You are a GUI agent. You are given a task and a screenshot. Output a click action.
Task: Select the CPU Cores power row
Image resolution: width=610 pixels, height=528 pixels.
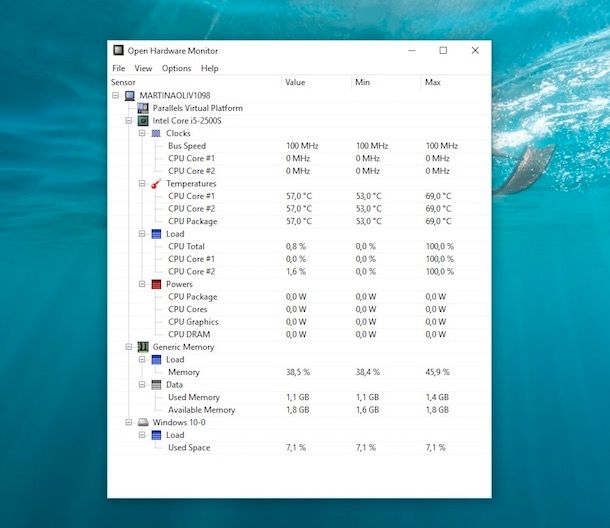(299, 309)
